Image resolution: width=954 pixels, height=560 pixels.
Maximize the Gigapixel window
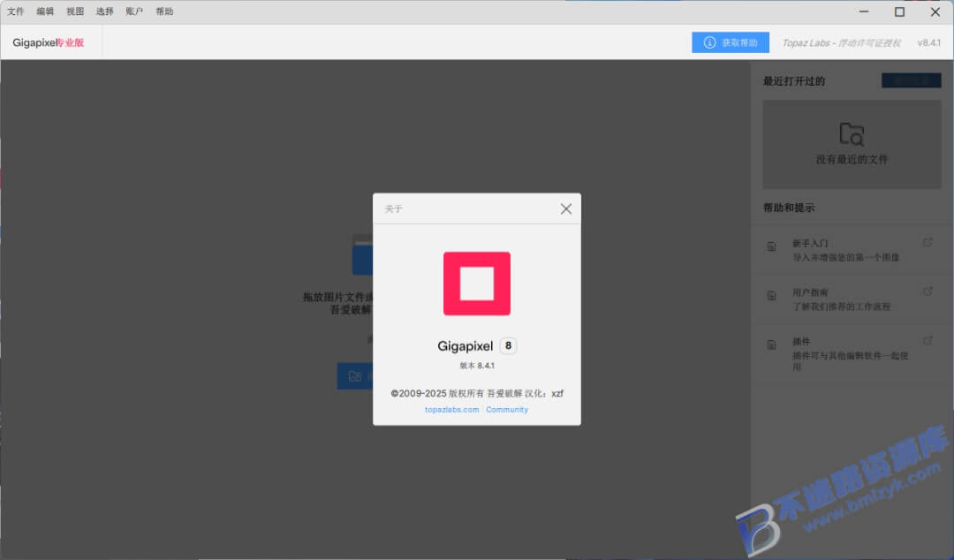coord(899,11)
